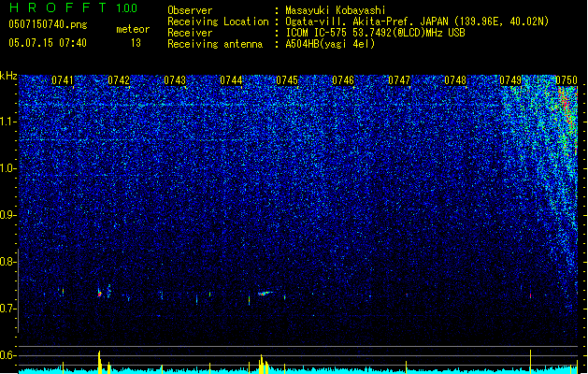Click the HROFFT 1.0.0 title text

[x=74, y=7]
